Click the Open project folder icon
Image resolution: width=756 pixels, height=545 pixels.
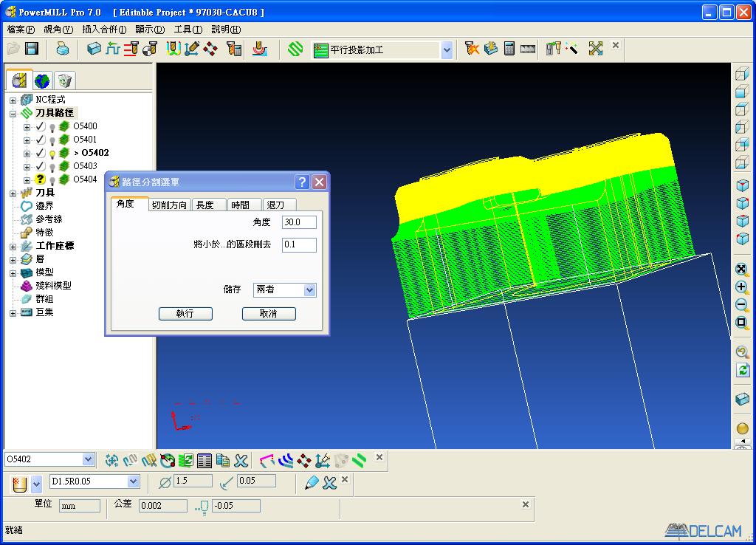(x=13, y=48)
